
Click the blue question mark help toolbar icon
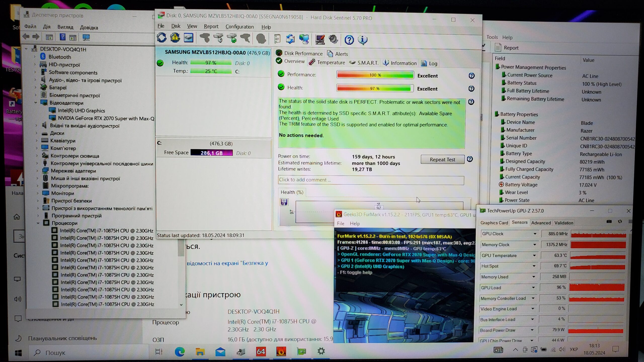(x=349, y=40)
